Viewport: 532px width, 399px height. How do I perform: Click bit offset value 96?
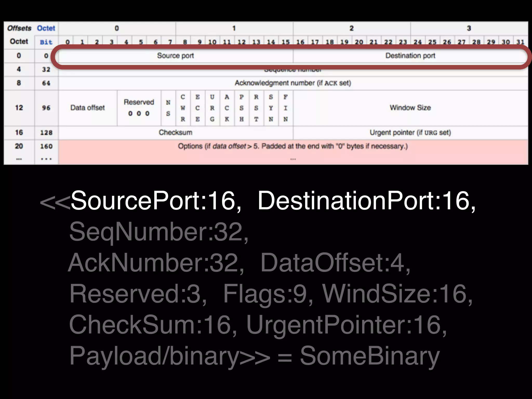[x=46, y=108]
